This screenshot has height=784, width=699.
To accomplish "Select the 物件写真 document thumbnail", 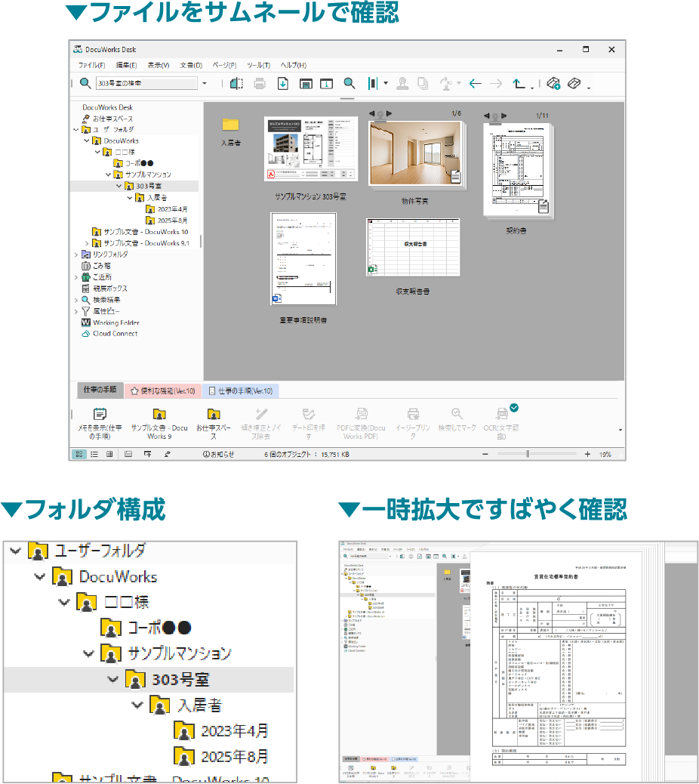I will [414, 154].
